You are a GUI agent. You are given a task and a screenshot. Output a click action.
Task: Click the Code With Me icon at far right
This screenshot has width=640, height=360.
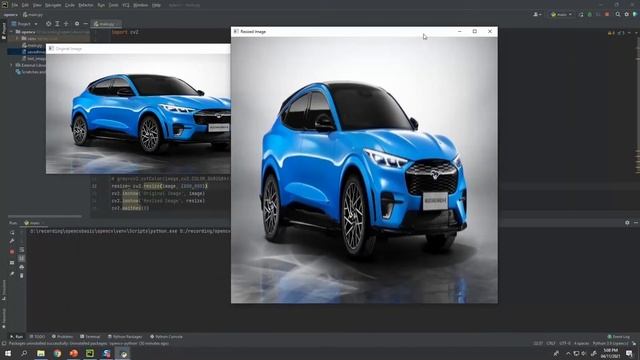(635, 14)
